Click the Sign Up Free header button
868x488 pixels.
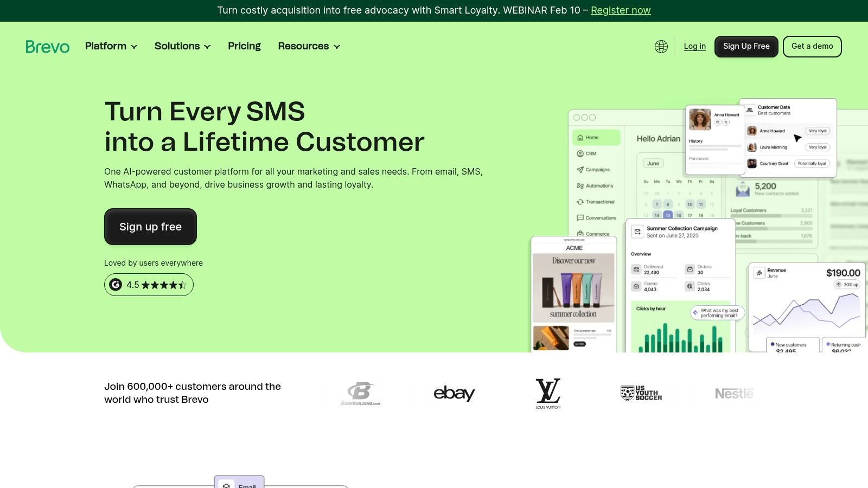746,46
